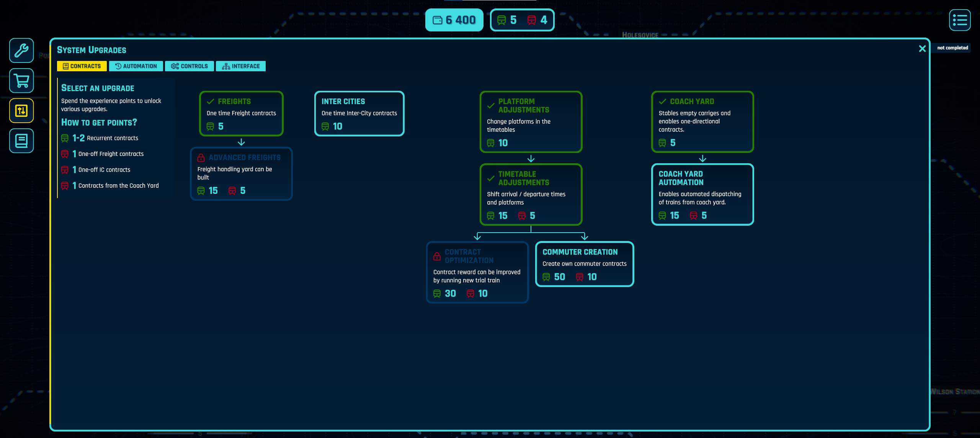
Task: Select the Platform Adjustments upgrade card
Action: 531,122
